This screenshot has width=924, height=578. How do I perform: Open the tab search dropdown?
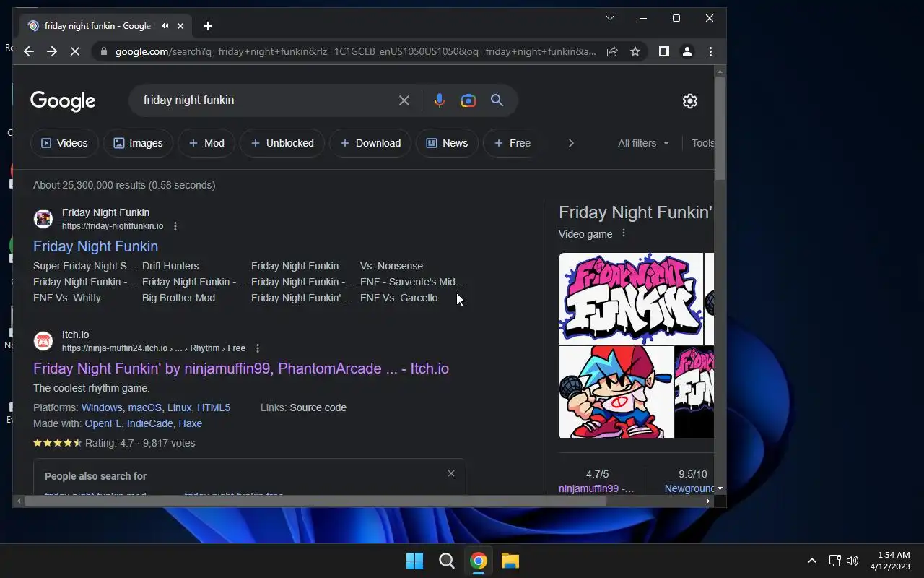tap(610, 18)
